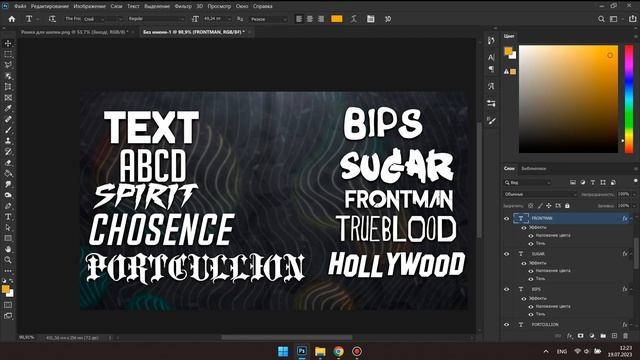
Task: Click the rainbow hue slider strip
Action: coord(629,99)
